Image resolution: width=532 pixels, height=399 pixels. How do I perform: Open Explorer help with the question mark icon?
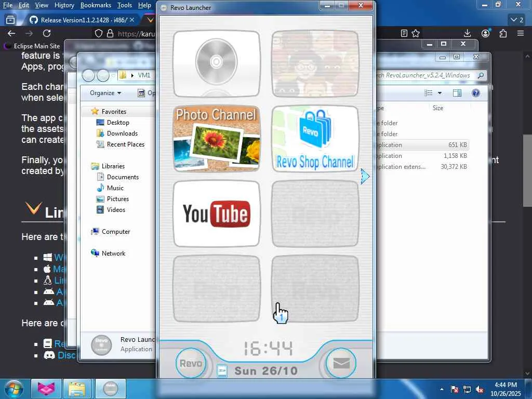(x=476, y=93)
